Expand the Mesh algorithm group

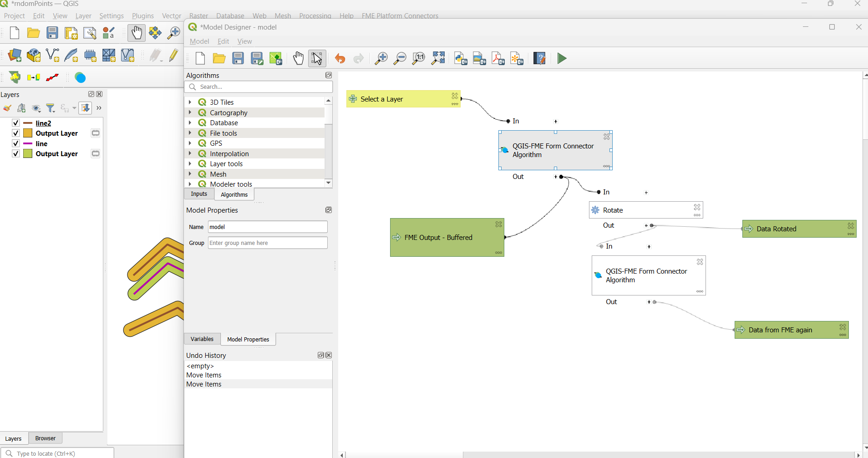click(190, 174)
